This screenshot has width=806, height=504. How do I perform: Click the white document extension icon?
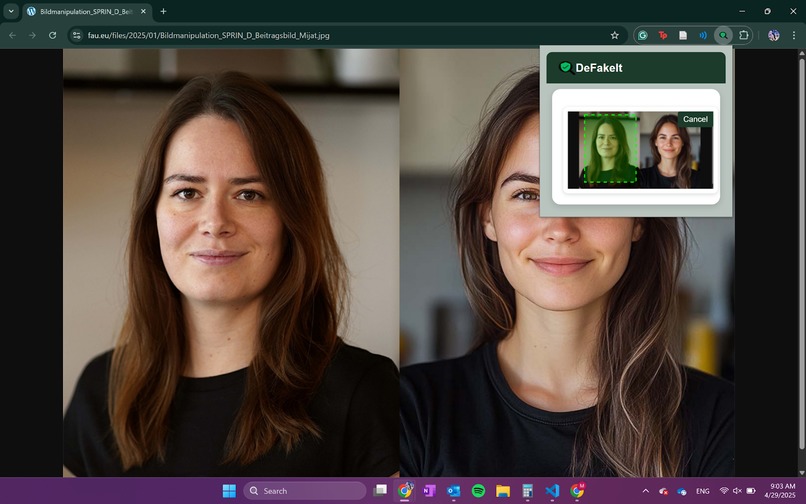click(683, 35)
